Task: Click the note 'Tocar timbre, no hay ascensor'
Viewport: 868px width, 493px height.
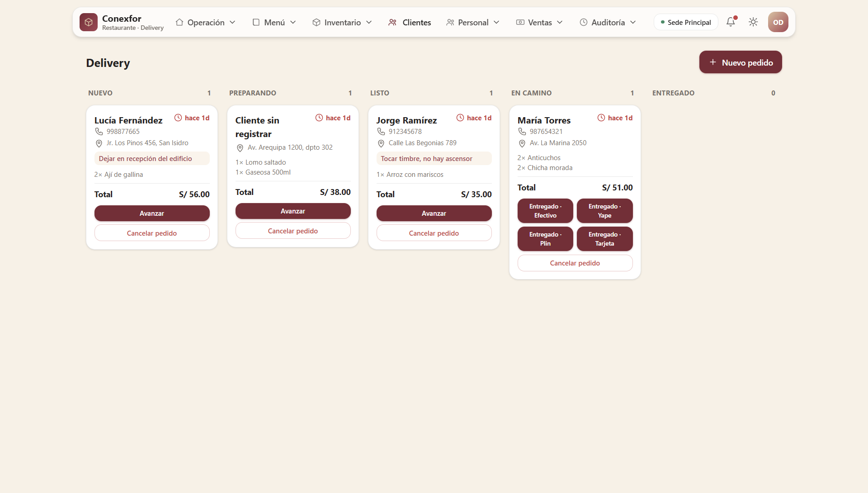Action: pos(434,159)
